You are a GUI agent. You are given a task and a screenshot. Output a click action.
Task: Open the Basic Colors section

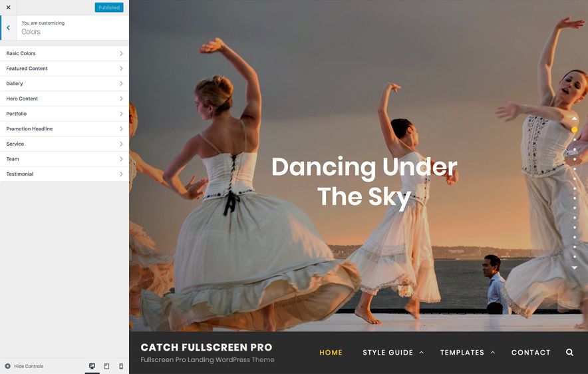pyautogui.click(x=65, y=54)
